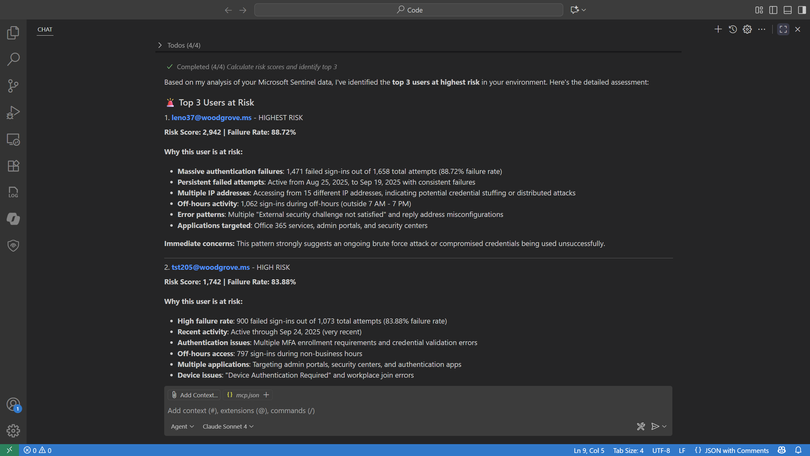Open the Agent mode dropdown
Viewport: 810px width, 456px height.
coord(182,427)
